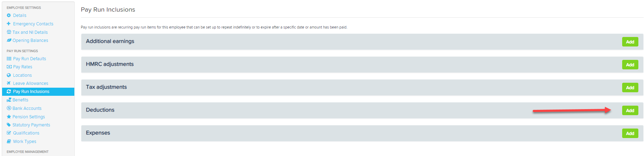Go to Bank Accounts settings
The width and height of the screenshot is (644, 156).
coord(27,108)
